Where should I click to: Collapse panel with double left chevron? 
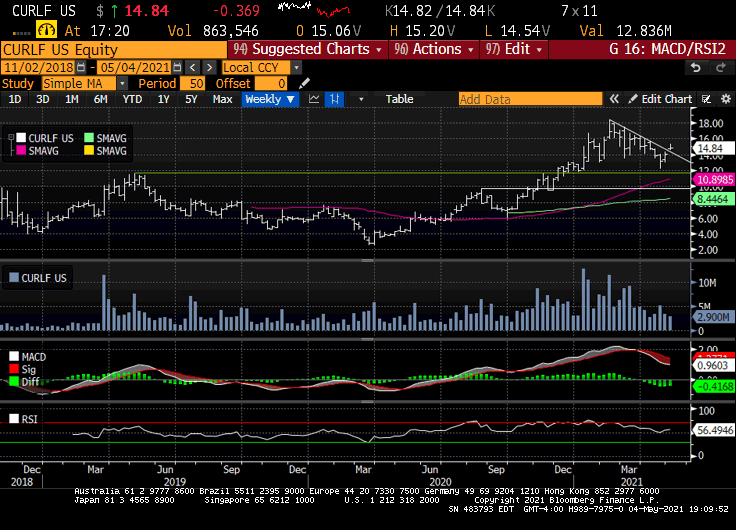(x=613, y=99)
